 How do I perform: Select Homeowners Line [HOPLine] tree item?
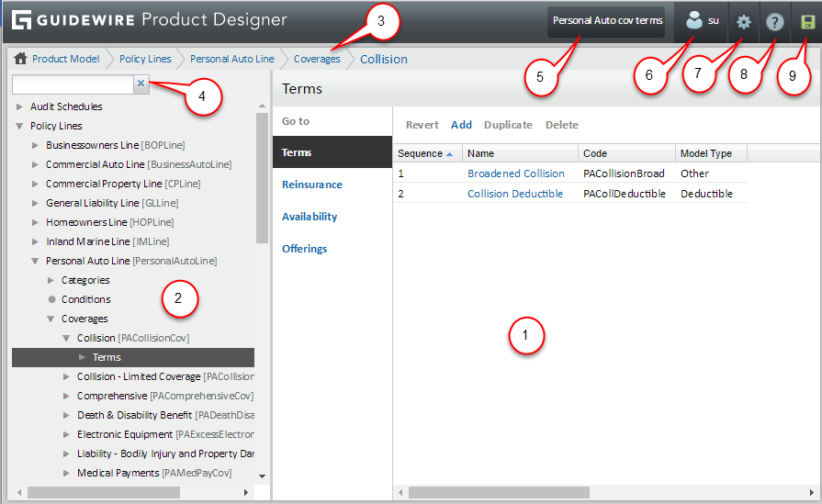pyautogui.click(x=109, y=222)
